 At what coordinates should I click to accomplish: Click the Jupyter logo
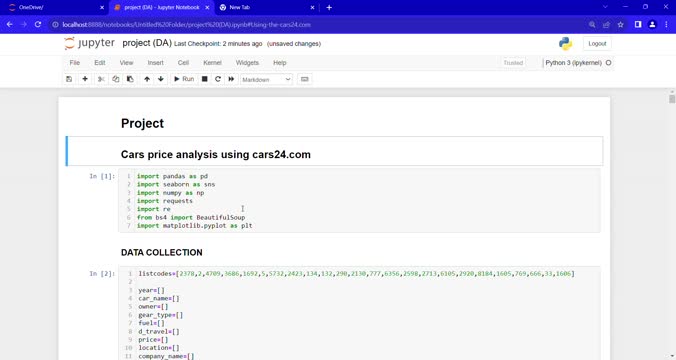(x=90, y=43)
